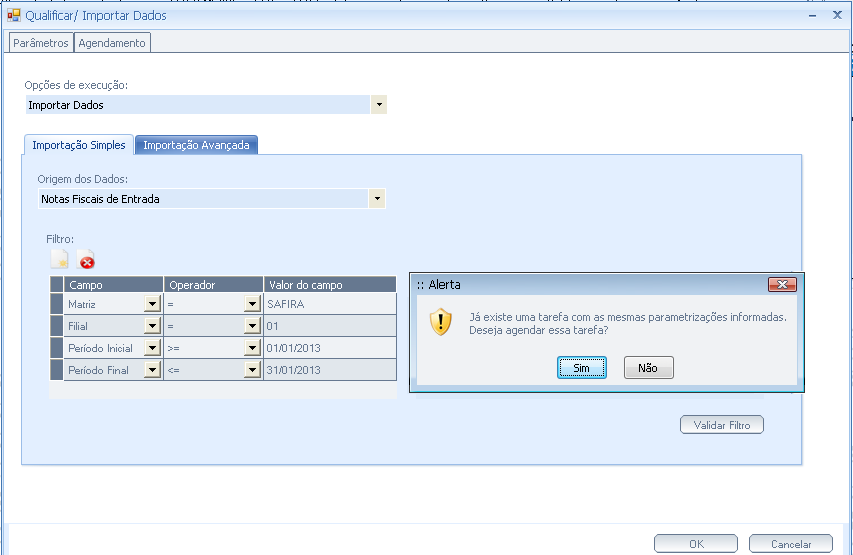Switch to the Agendamento tab
853x555 pixels.
click(x=112, y=43)
